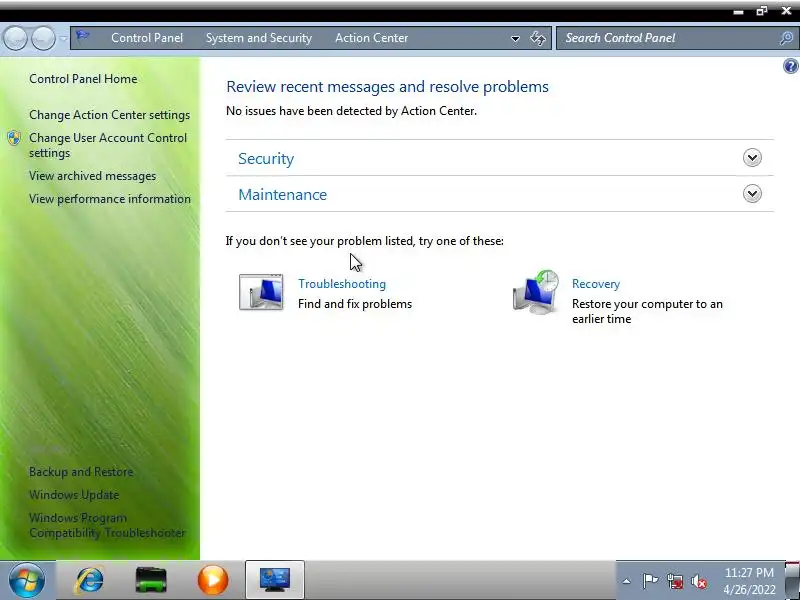This screenshot has width=800, height=600.
Task: Launch Windows Media Player from taskbar
Action: [213, 580]
